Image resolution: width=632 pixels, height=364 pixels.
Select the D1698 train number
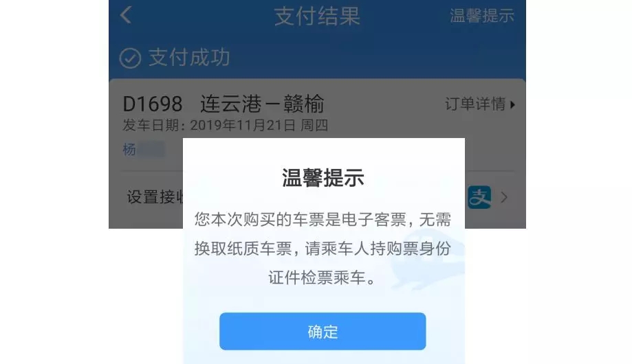[x=153, y=104]
